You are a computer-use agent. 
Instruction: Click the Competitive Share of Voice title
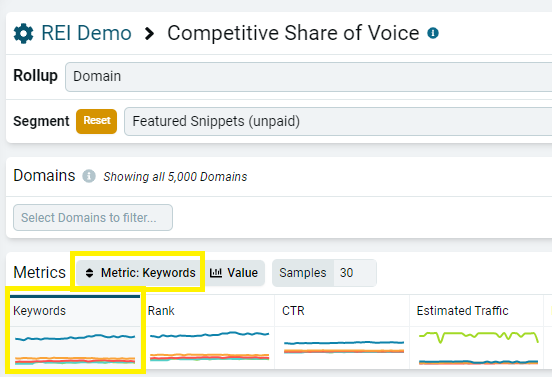[x=293, y=33]
